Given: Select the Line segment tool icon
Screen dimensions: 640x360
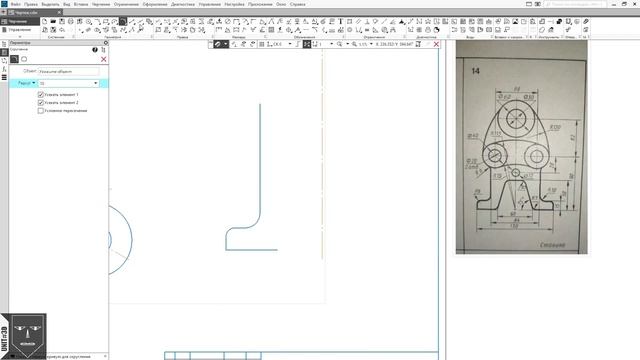Looking at the screenshot, I should (x=131, y=21).
